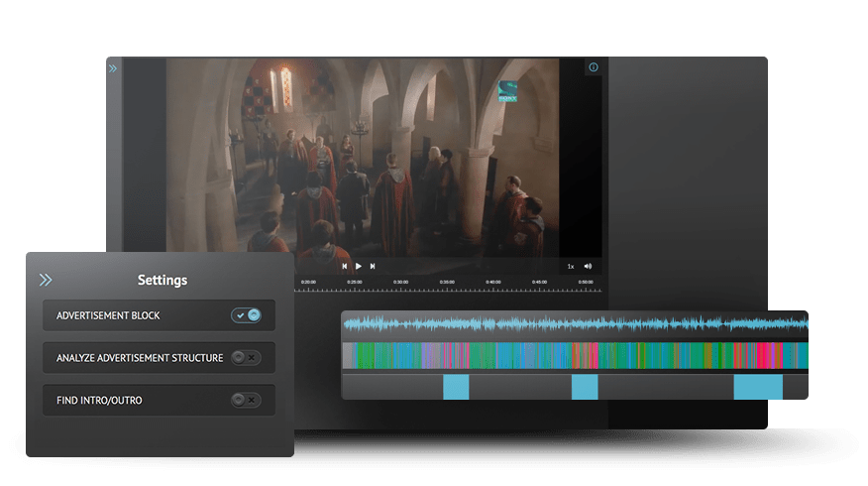868x486 pixels.
Task: Jump to 0:45:00 on the time ruler
Action: [x=539, y=282]
